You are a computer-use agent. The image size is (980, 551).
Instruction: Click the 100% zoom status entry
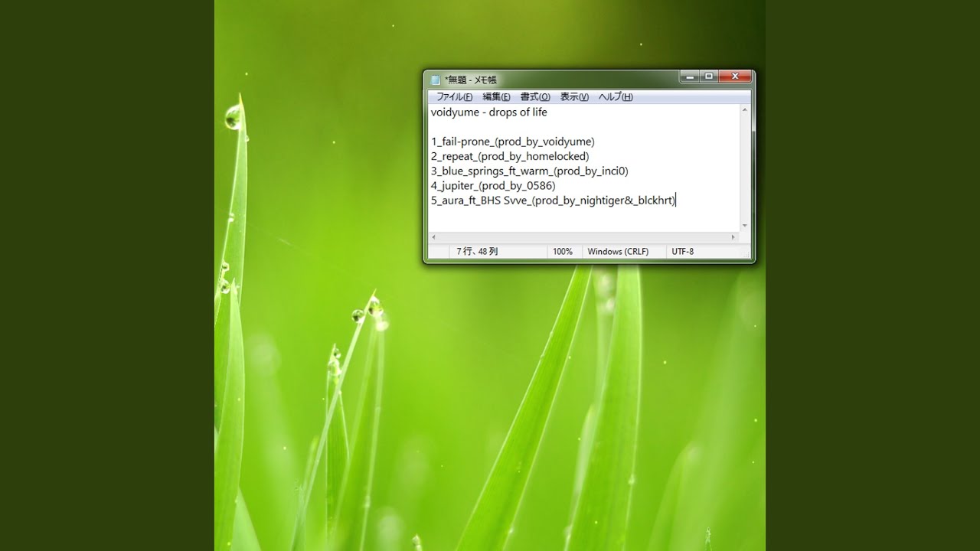pos(563,252)
